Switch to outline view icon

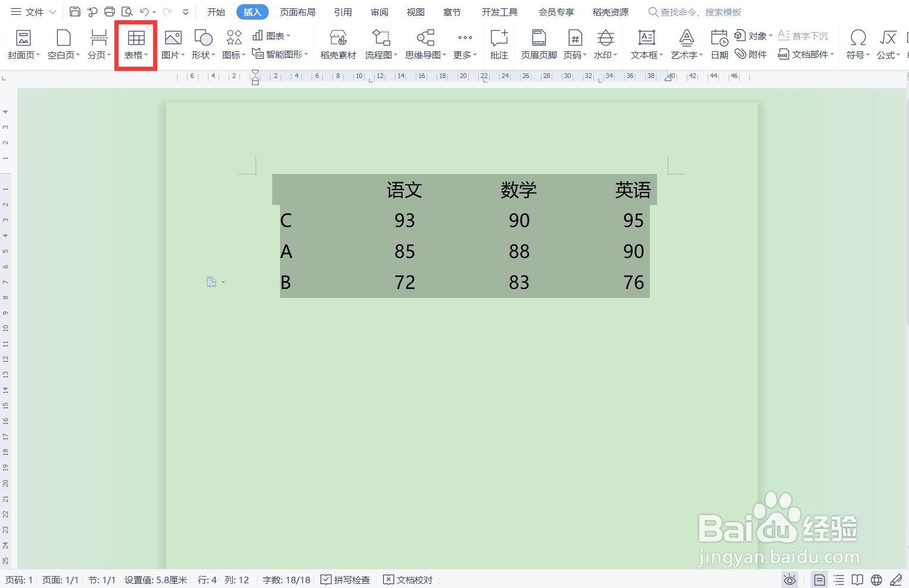click(839, 580)
